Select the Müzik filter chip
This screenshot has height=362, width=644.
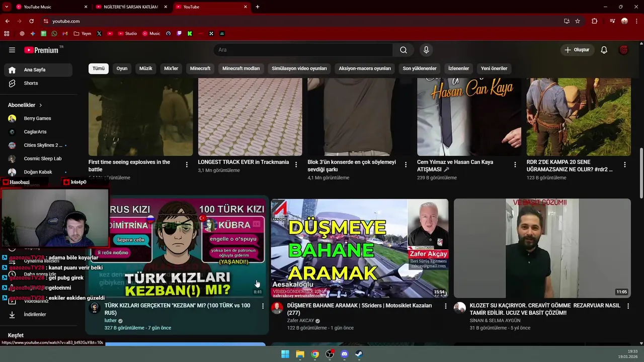pos(146,68)
